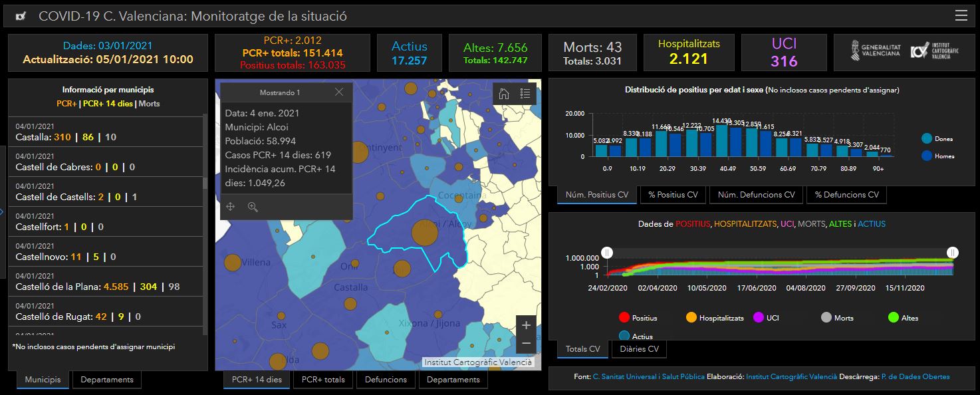Image resolution: width=980 pixels, height=395 pixels.
Task: Click the Generalitat Valenciana logo
Action: 875,51
